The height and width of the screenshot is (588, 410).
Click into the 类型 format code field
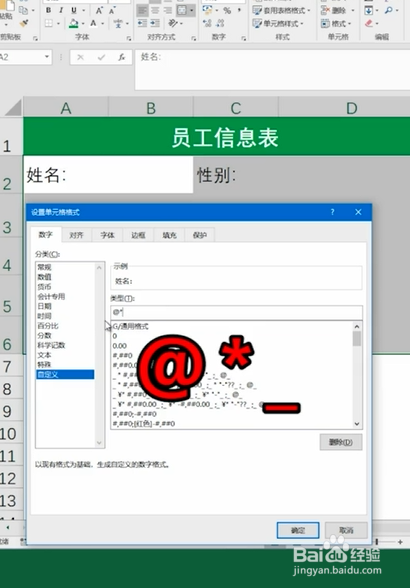(x=237, y=312)
